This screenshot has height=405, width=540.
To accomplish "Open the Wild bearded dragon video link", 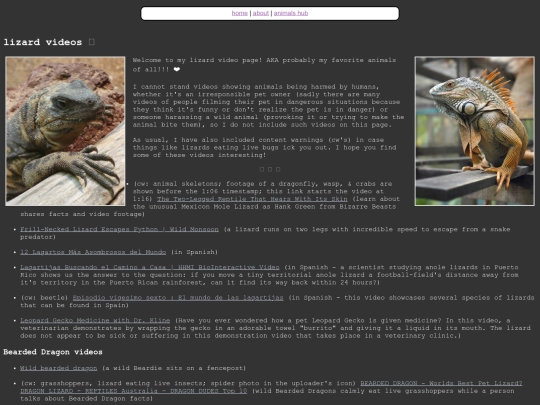I will pos(59,368).
